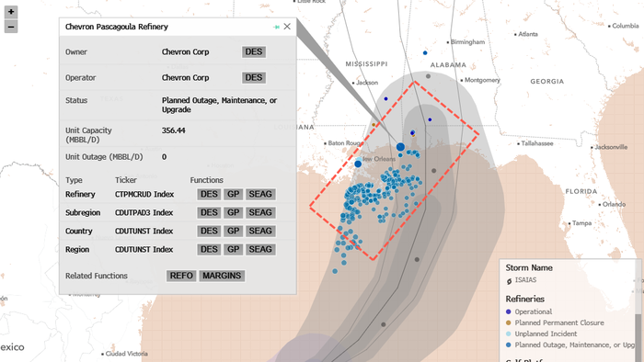
Task: Open DES for Operator Chevron Corp
Action: (x=253, y=78)
